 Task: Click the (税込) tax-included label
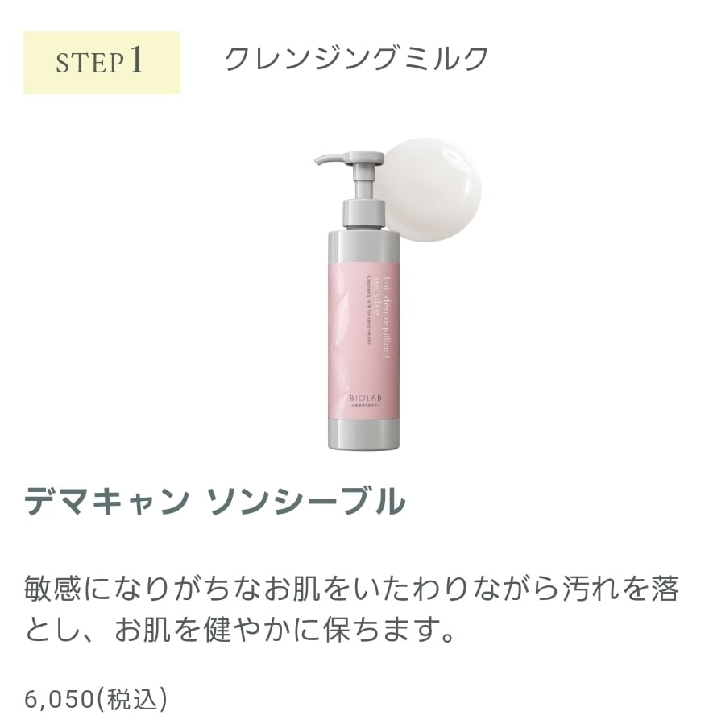(131, 700)
